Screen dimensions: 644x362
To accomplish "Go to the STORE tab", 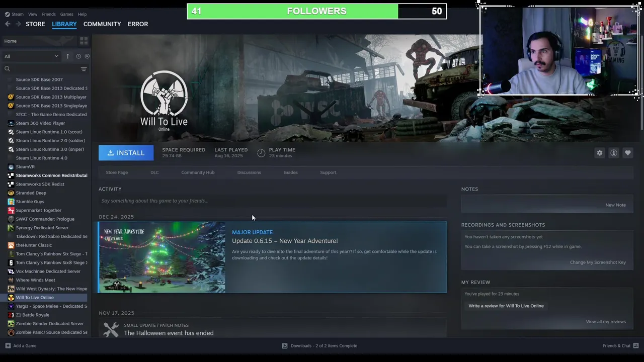I will click(35, 24).
